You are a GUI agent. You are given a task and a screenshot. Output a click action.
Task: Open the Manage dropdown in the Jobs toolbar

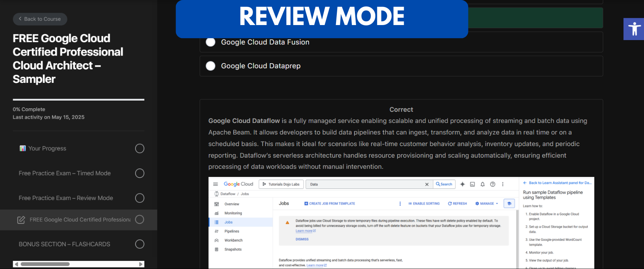487,203
